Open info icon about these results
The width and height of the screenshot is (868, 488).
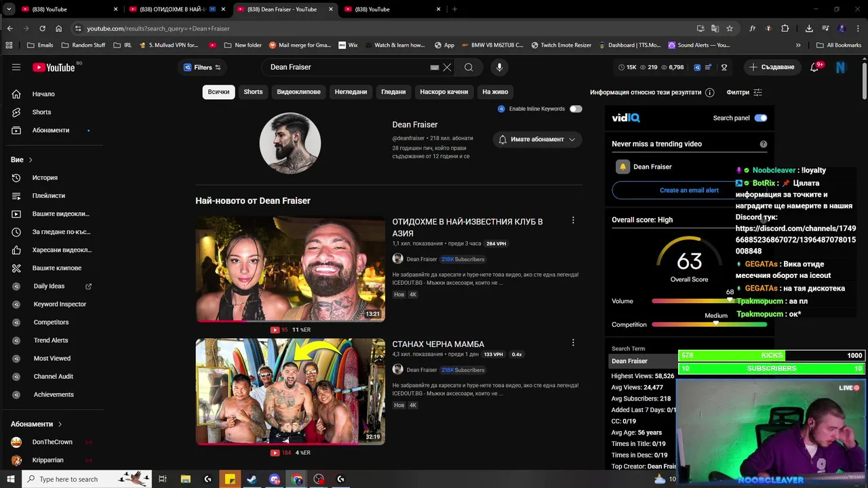point(709,92)
